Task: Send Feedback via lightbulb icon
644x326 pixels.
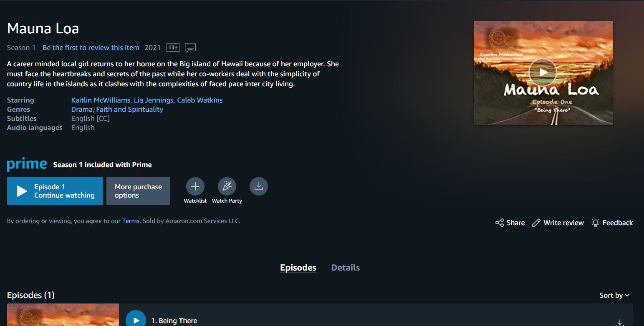Action: 612,223
